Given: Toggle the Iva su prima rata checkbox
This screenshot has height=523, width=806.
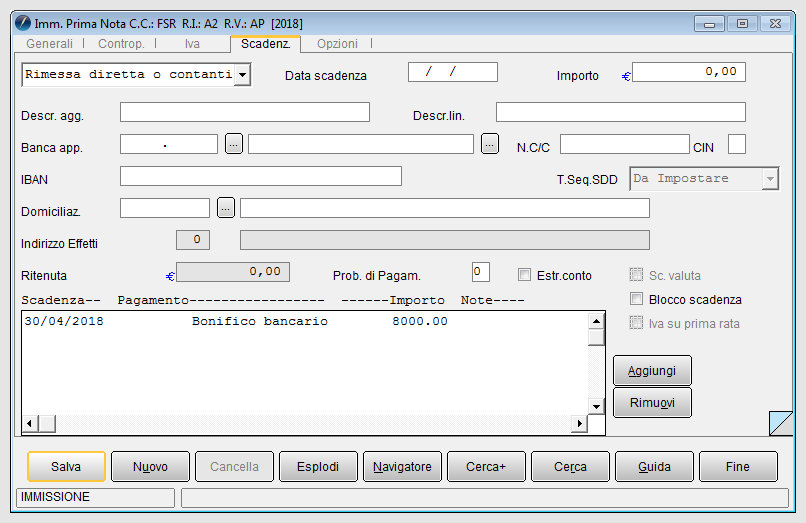Looking at the screenshot, I should tap(636, 323).
